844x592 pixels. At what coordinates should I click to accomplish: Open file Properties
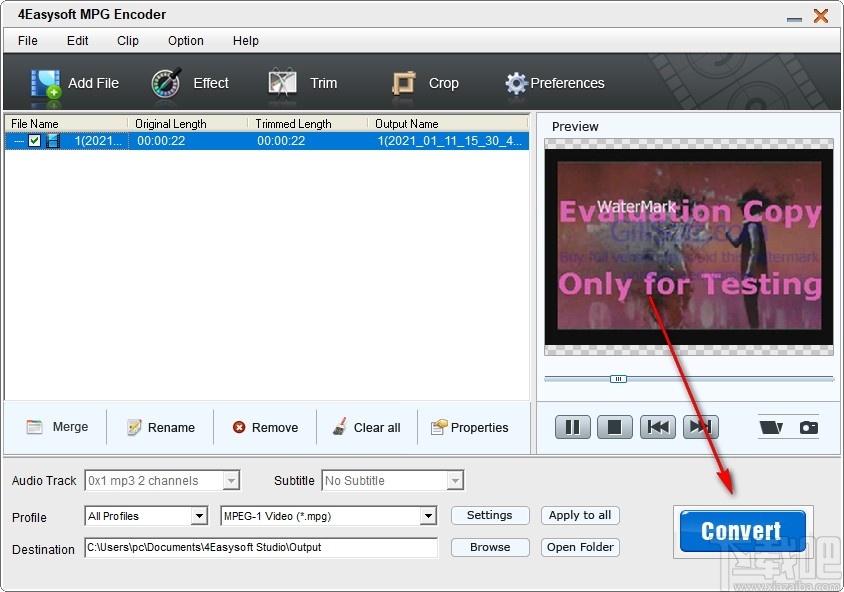469,427
